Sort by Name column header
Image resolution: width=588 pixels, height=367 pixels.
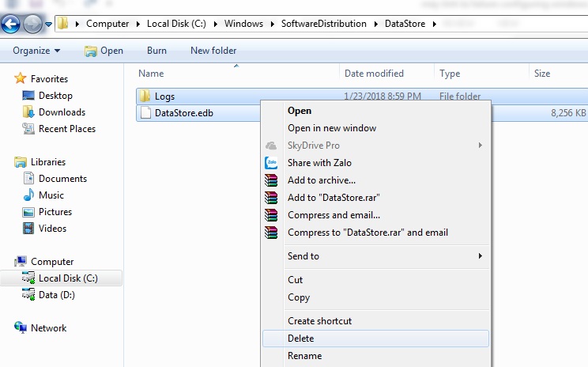tap(151, 74)
